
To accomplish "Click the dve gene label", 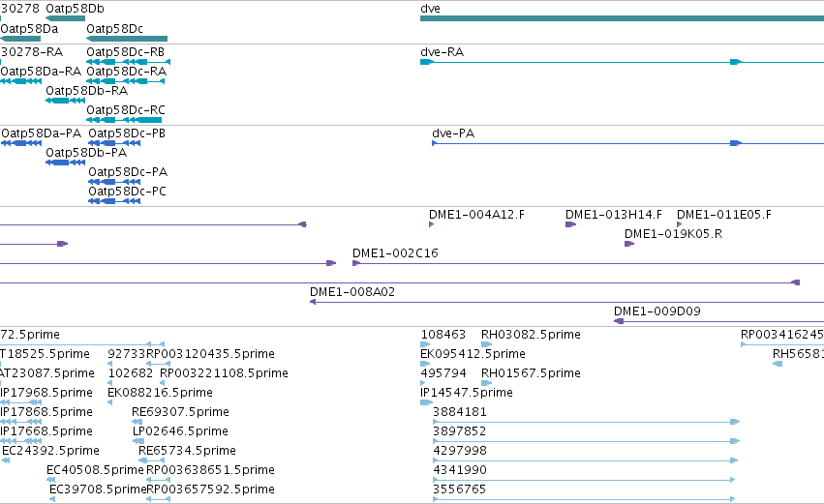I will [430, 9].
